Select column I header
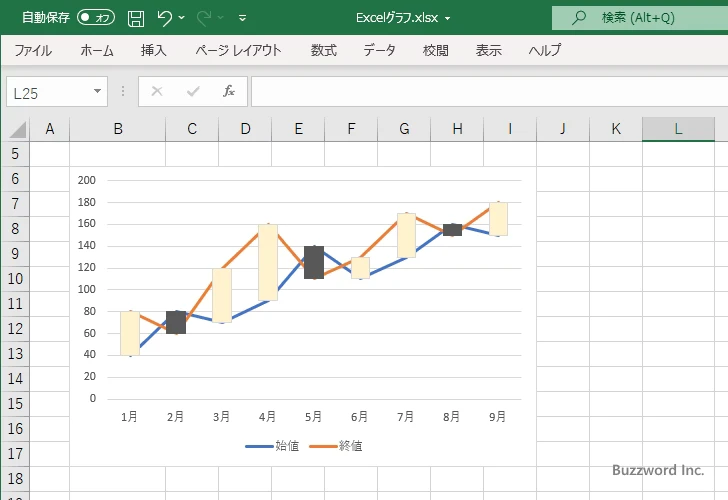Screen dimensions: 728x500 [x=510, y=129]
